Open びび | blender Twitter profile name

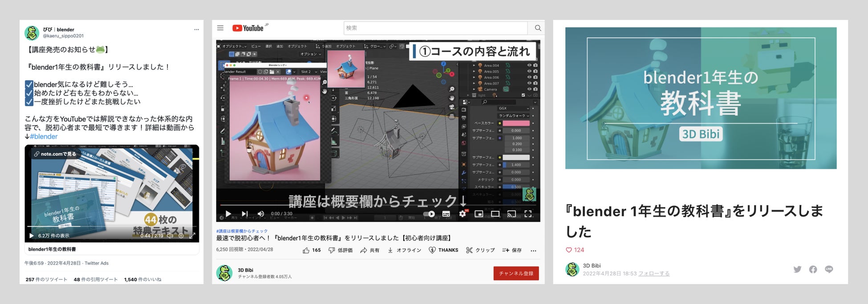[58, 30]
